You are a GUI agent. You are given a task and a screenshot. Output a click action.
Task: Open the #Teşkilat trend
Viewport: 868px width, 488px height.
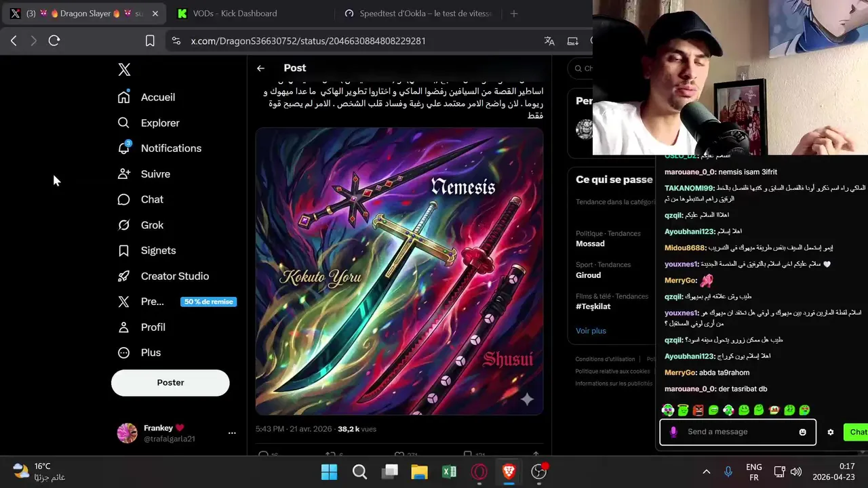click(x=593, y=306)
